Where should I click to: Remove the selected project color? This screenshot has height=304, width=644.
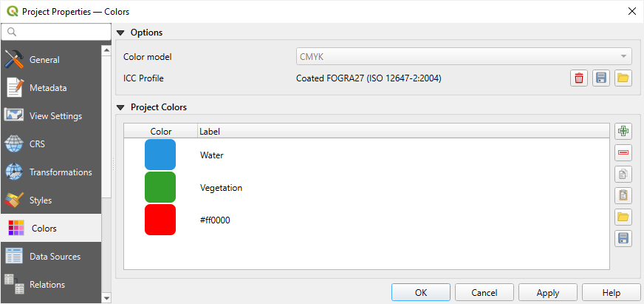click(623, 153)
